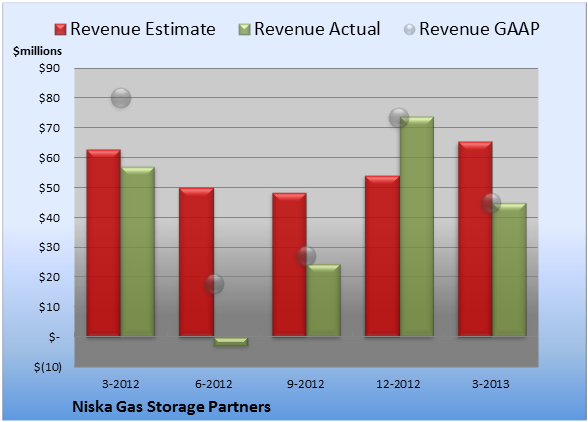588x422 pixels.
Task: Click the '$20' axis value
Action: click(49, 277)
